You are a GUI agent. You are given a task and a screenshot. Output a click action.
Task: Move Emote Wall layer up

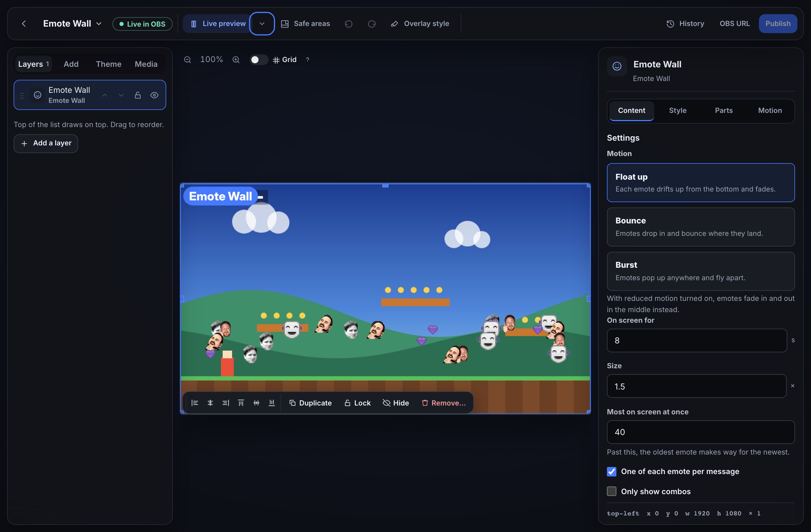105,95
